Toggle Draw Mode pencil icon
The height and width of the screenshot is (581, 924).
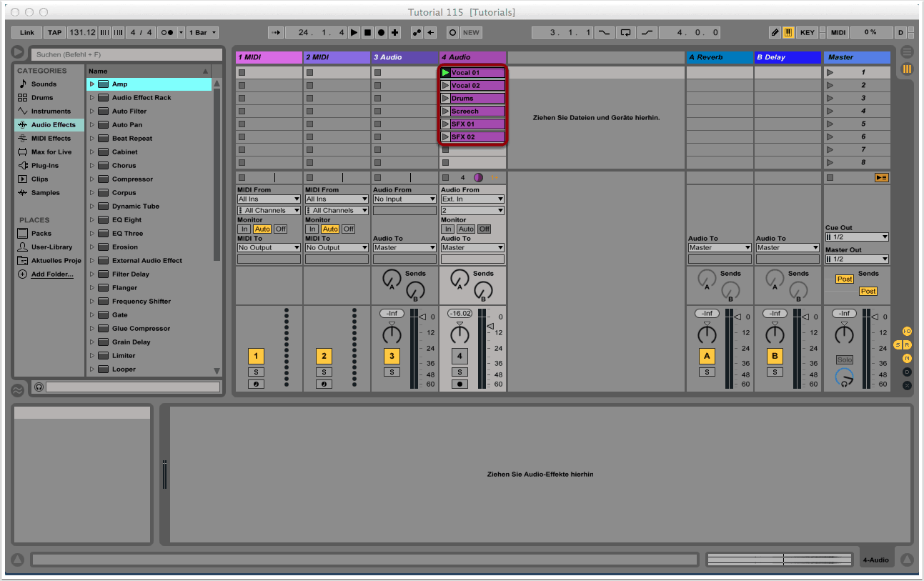775,33
